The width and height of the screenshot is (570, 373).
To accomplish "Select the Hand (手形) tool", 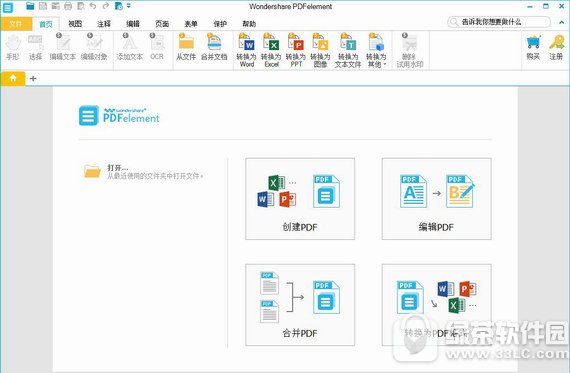I will [13, 48].
